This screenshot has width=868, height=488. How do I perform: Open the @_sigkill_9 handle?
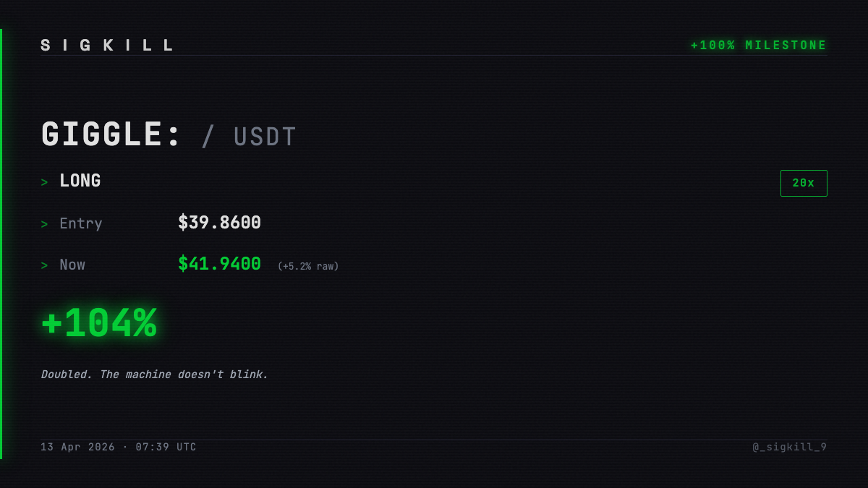[790, 447]
